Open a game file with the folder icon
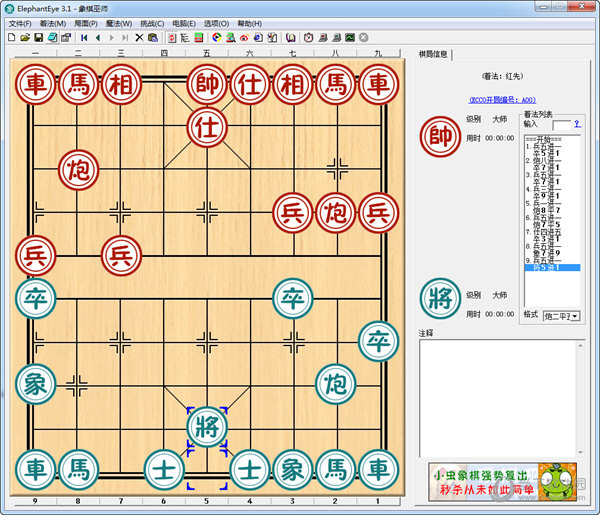 coord(25,37)
